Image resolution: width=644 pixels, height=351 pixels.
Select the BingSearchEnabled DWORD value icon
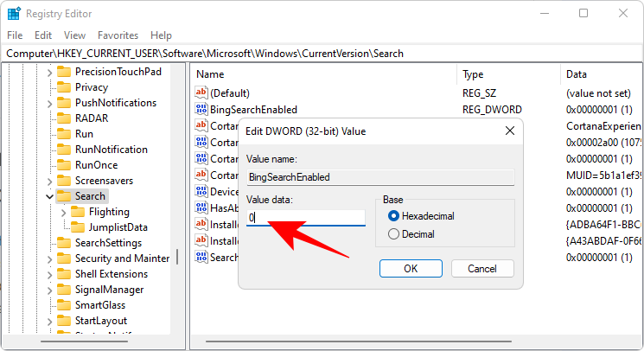(202, 110)
